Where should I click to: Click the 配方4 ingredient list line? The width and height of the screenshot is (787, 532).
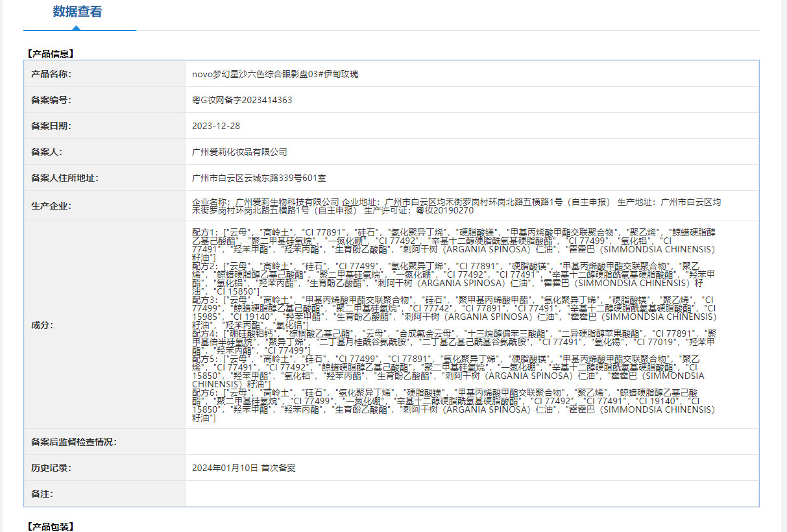(454, 342)
